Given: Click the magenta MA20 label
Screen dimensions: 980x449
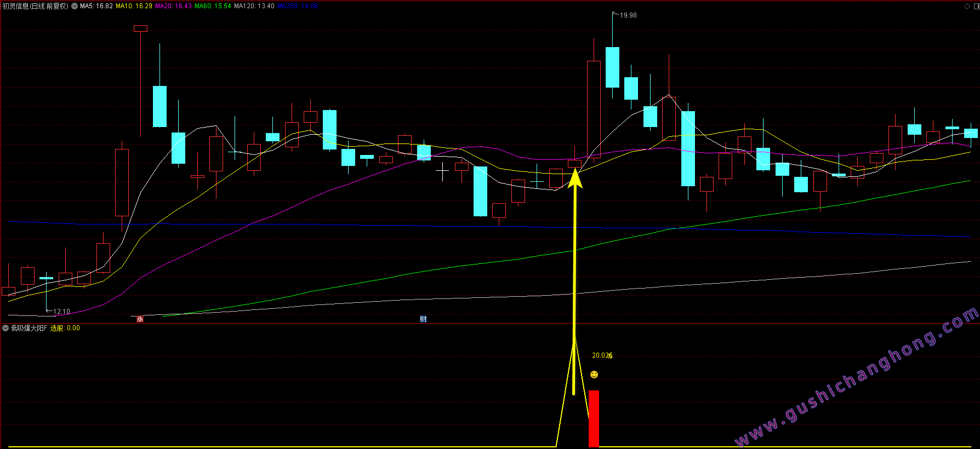Looking at the screenshot, I should click(x=173, y=7).
